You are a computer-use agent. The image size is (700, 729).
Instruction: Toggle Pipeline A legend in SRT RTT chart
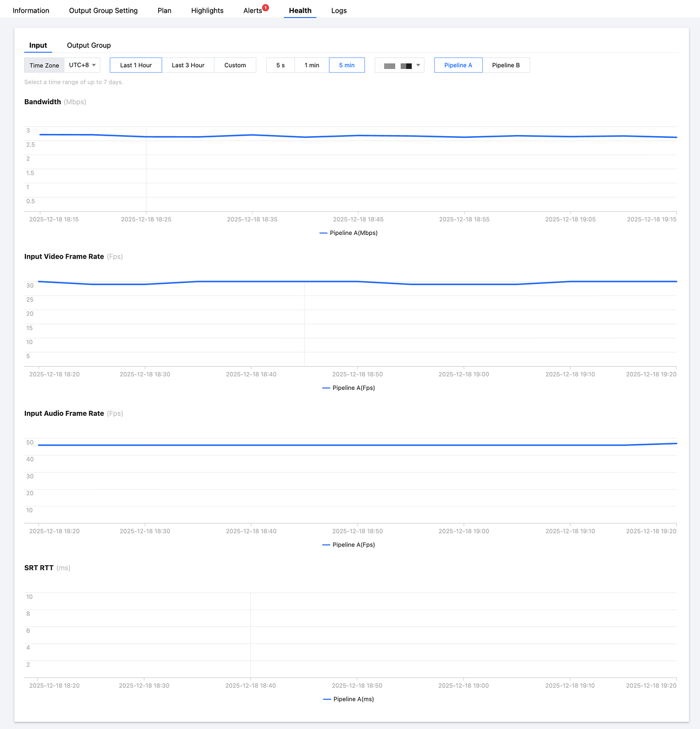pos(348,699)
